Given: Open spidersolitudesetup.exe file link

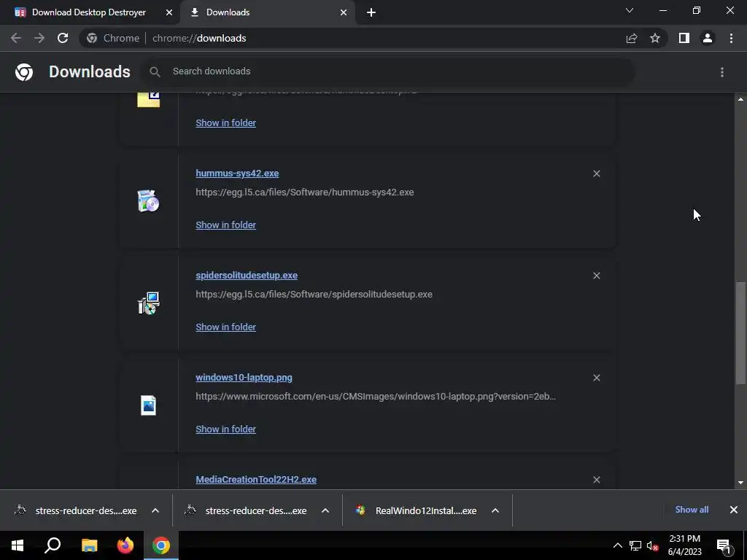Looking at the screenshot, I should (x=247, y=275).
